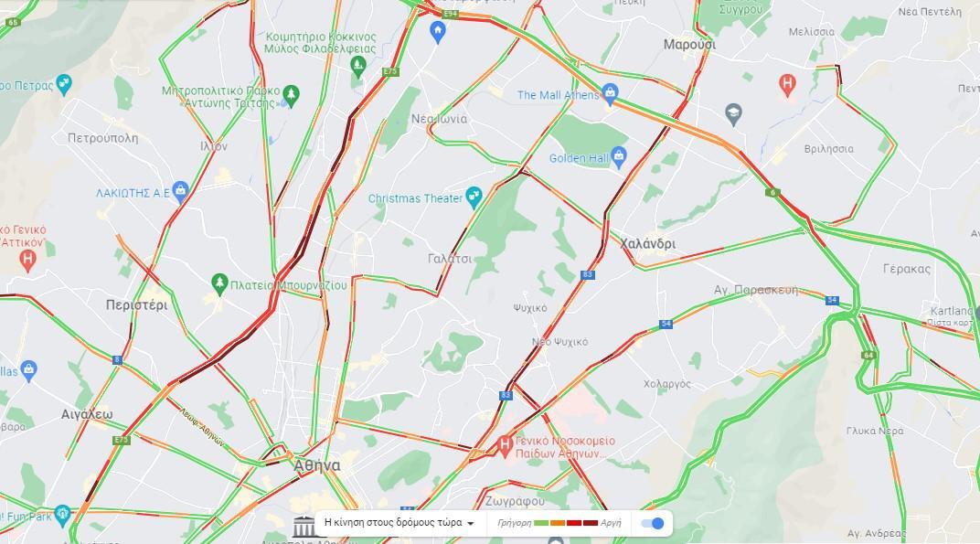Screen dimensions: 980x544
Task: Click the blue home pin marker
Action: pyautogui.click(x=438, y=32)
